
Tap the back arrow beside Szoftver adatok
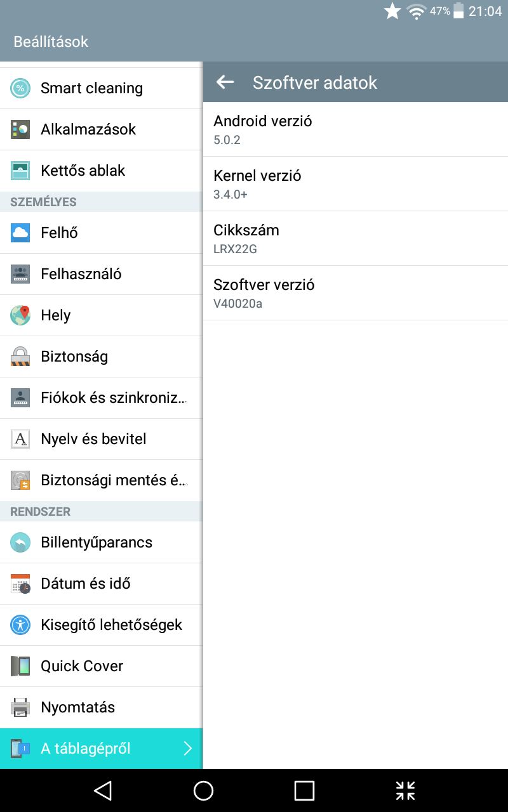(x=225, y=82)
